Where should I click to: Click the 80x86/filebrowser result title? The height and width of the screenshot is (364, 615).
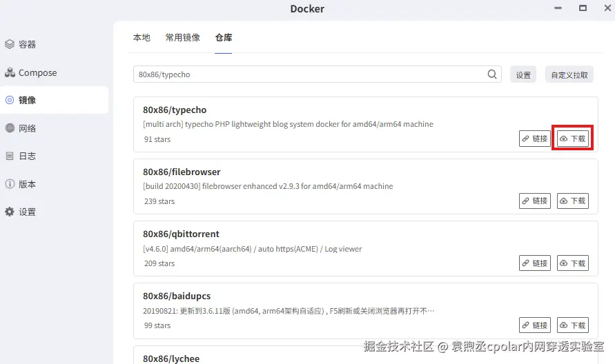(x=182, y=172)
